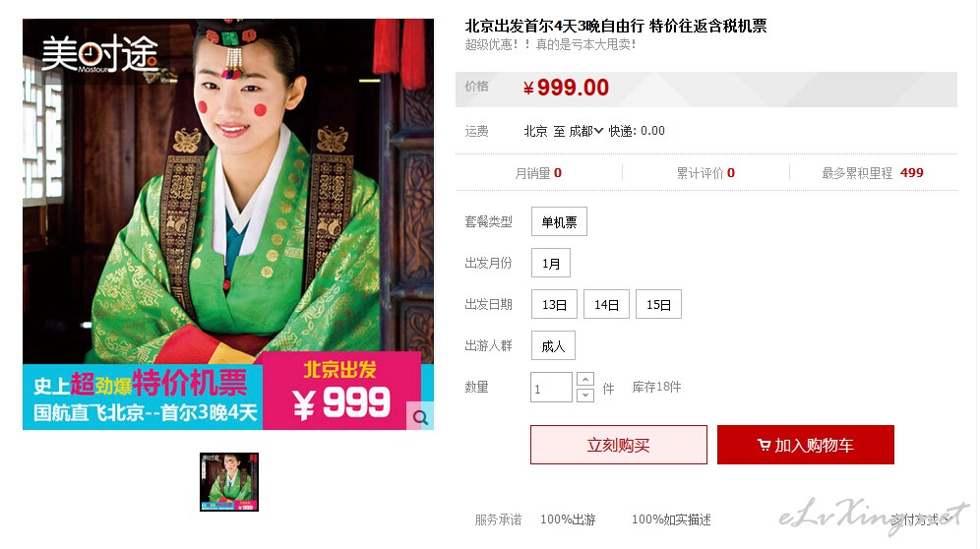Click the 美时途 logo on the image
This screenshot has width=980, height=549.
pyautogui.click(x=99, y=54)
